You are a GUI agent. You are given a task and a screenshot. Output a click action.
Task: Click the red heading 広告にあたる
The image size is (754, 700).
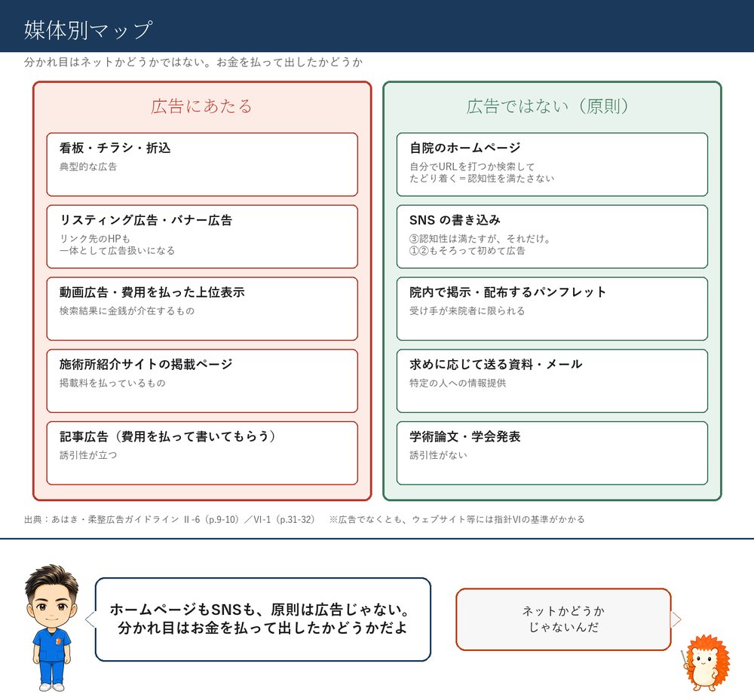(201, 106)
